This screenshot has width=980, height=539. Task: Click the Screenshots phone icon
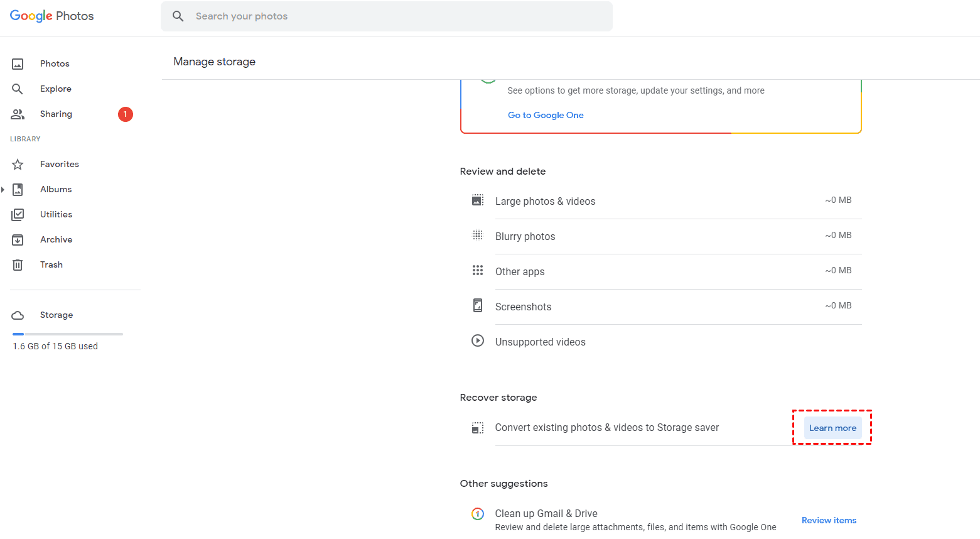point(478,306)
